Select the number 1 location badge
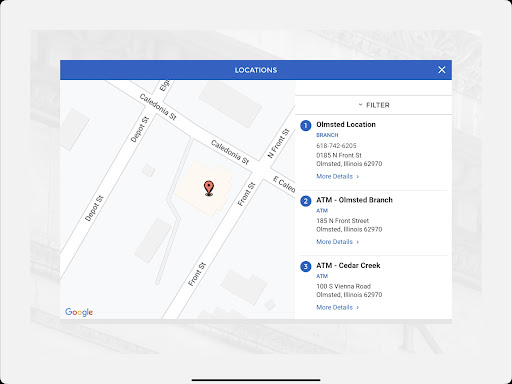 coord(306,126)
